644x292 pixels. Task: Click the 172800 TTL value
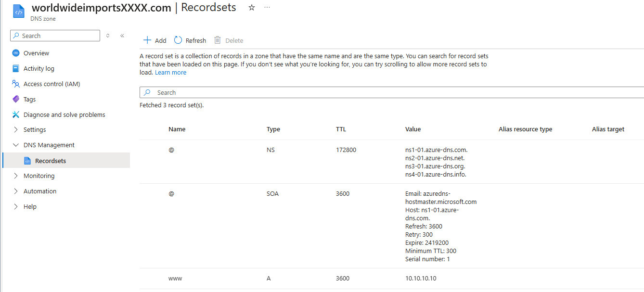click(346, 150)
